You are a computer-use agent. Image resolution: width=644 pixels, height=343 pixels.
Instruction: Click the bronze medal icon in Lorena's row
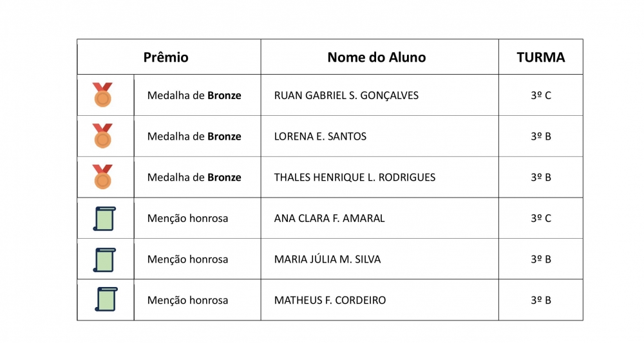[x=102, y=136]
